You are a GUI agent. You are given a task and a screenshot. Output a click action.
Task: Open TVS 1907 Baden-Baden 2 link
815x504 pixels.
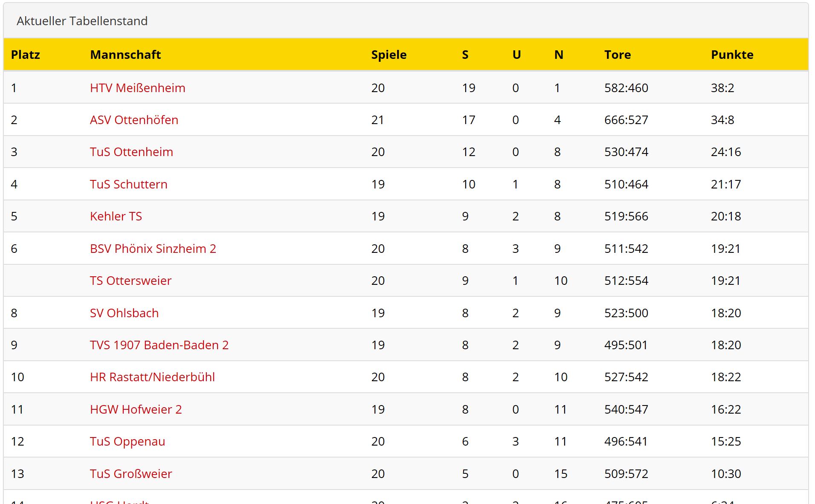[x=159, y=345]
